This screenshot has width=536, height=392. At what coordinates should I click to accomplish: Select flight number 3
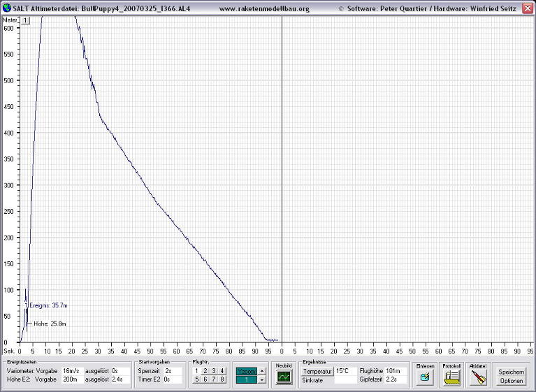214,370
